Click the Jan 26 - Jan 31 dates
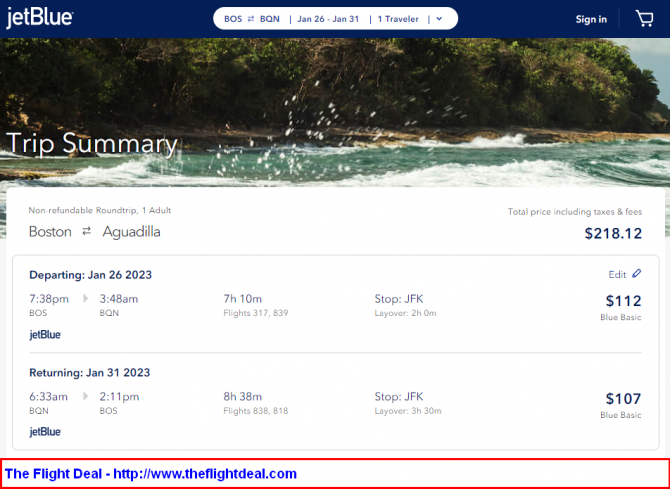Viewport: 670px width, 489px height. click(x=328, y=19)
